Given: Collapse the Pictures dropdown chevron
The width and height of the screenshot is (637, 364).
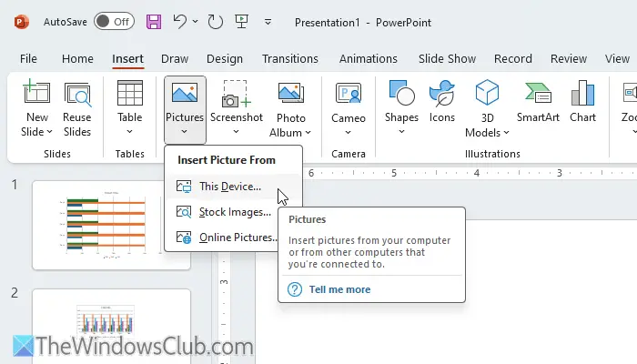Looking at the screenshot, I should click(x=185, y=132).
